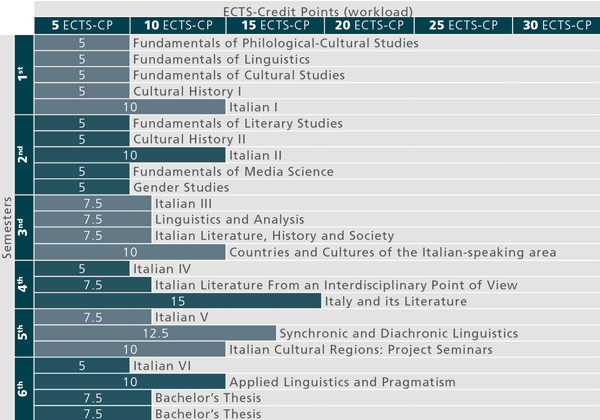Select the 10-credit bar beside Italian I
This screenshot has width=600, height=420.
click(130, 107)
